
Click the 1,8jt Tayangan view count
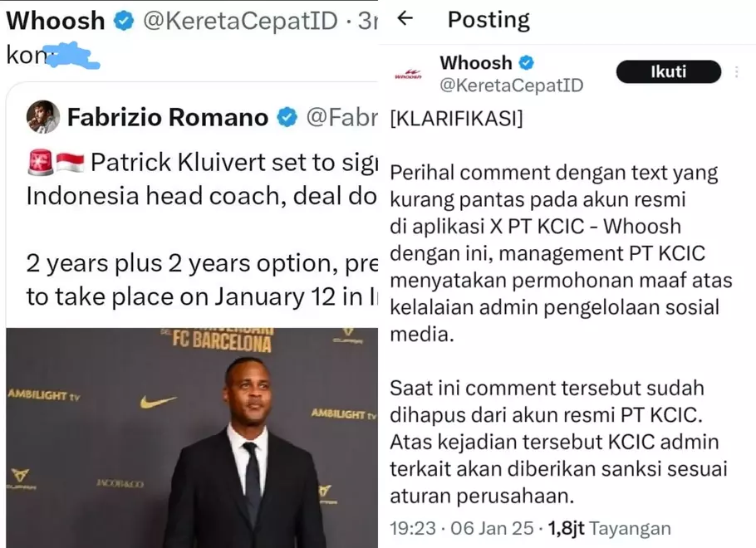pos(609,528)
